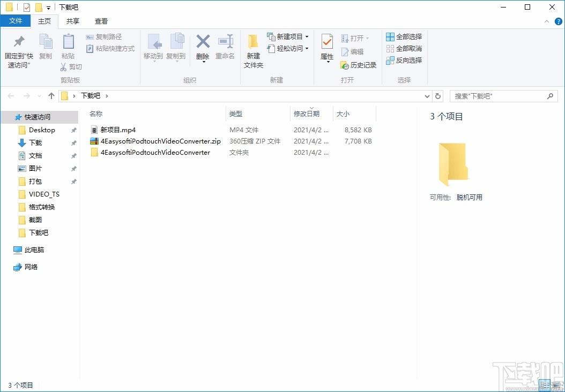Click Back navigation arrow
The image size is (565, 392).
point(11,96)
